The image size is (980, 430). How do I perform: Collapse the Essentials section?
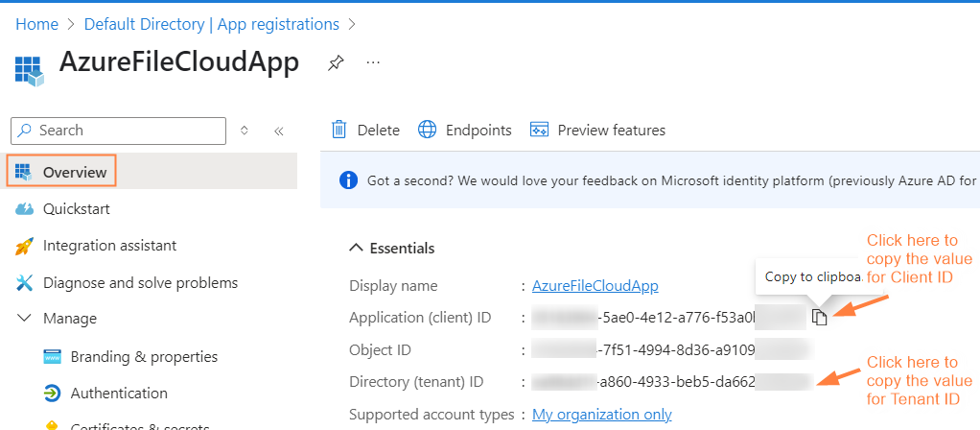tap(357, 249)
